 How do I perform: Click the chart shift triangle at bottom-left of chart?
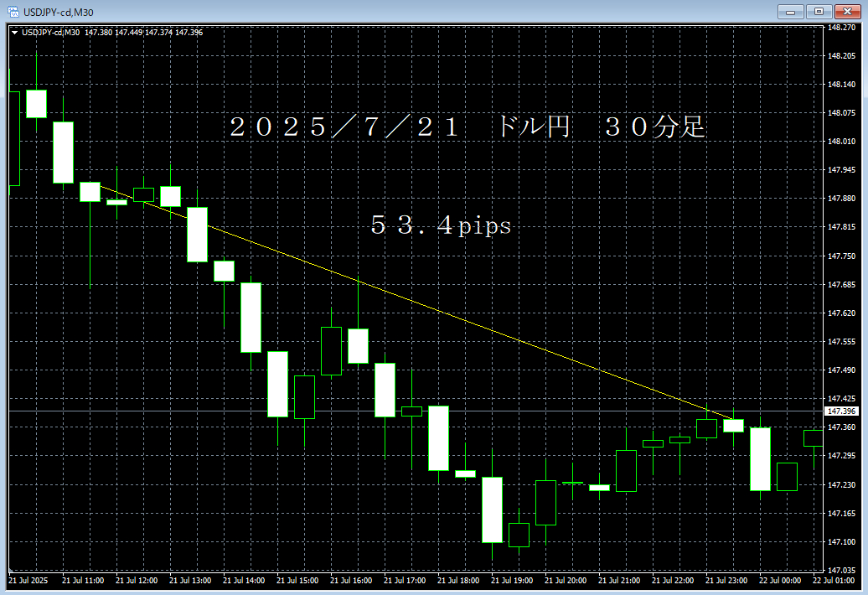11,570
